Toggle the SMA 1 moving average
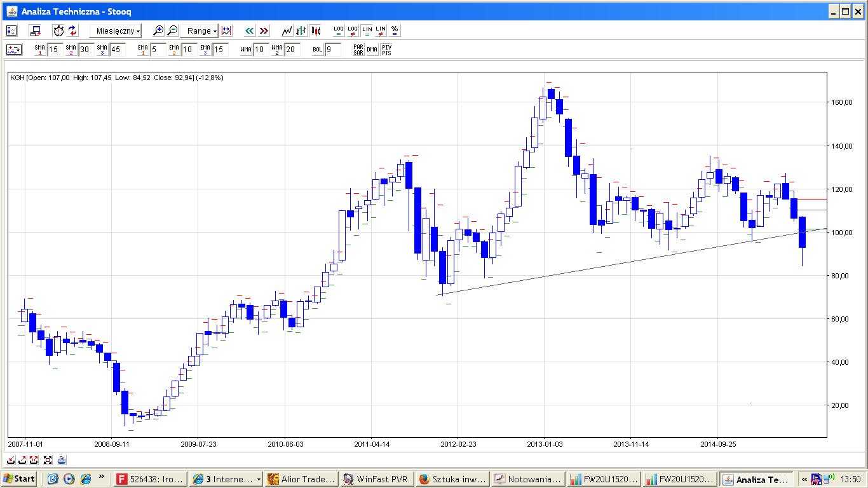 tap(39, 50)
